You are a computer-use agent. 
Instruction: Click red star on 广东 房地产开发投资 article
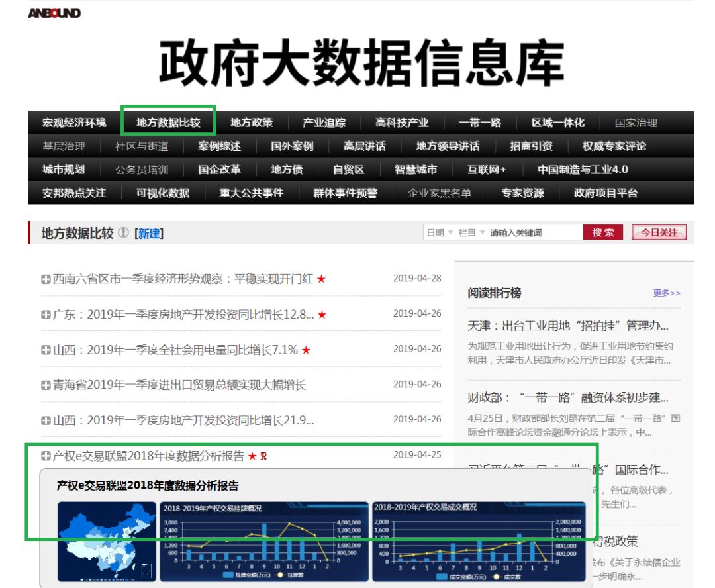(322, 315)
